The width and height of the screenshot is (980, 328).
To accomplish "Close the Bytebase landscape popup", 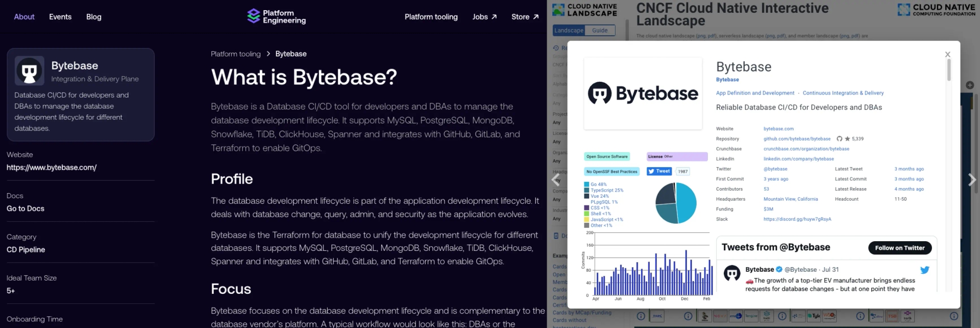I will point(947,54).
